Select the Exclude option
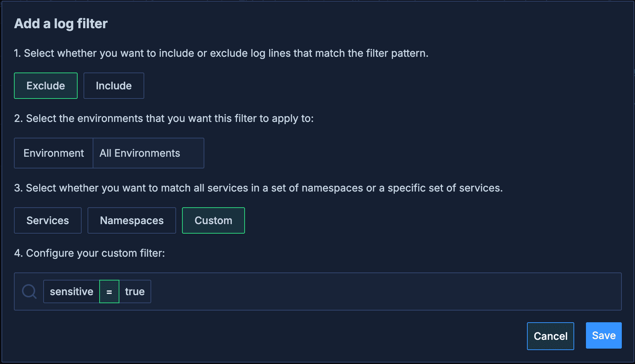Image resolution: width=635 pixels, height=364 pixels. [x=46, y=86]
